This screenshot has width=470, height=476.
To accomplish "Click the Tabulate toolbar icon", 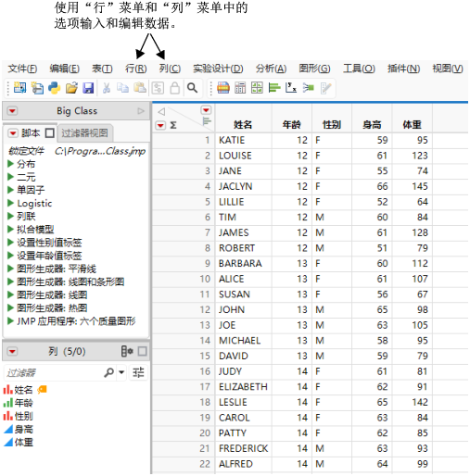I will click(x=240, y=88).
